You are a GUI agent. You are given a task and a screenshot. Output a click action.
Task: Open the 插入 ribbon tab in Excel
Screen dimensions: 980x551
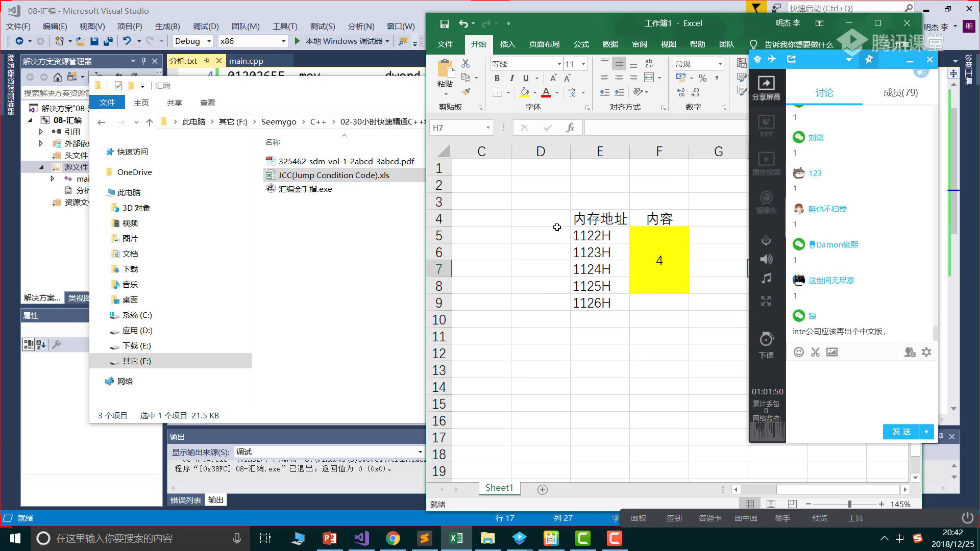click(x=507, y=44)
